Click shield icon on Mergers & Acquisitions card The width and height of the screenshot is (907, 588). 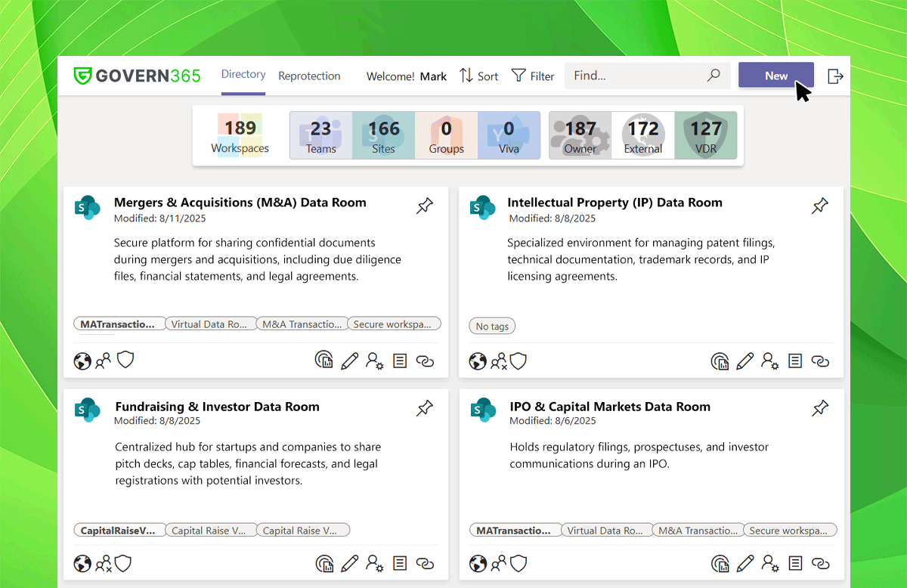click(125, 361)
